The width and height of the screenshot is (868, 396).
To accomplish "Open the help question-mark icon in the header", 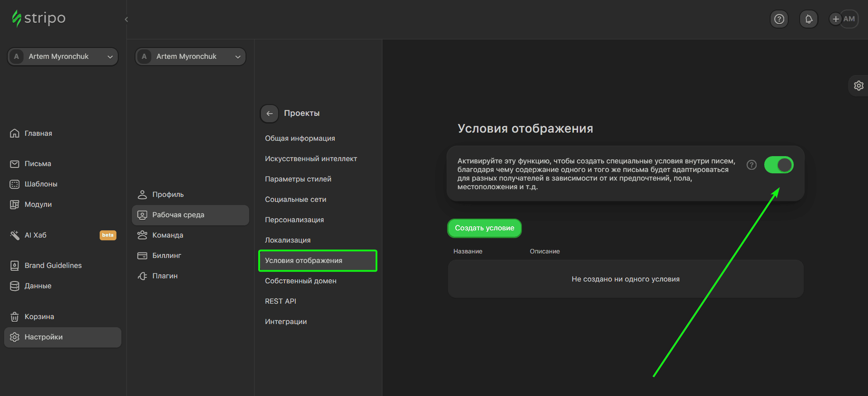I will (779, 19).
